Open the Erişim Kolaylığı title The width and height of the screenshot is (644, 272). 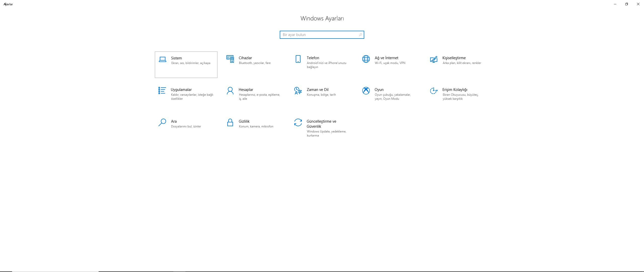(x=455, y=90)
